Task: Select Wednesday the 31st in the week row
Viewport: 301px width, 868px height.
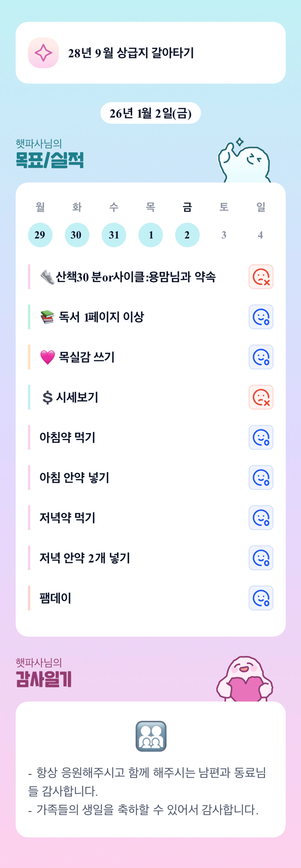Action: tap(114, 235)
